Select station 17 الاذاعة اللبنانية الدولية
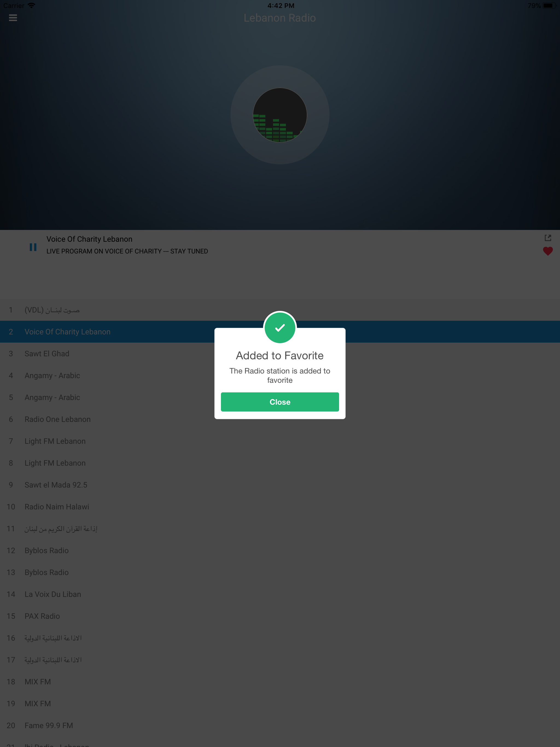The image size is (560, 747). tap(280, 660)
